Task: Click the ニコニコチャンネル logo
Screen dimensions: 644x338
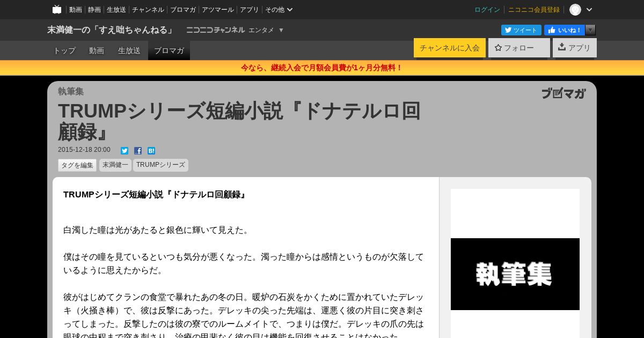Action: (216, 30)
